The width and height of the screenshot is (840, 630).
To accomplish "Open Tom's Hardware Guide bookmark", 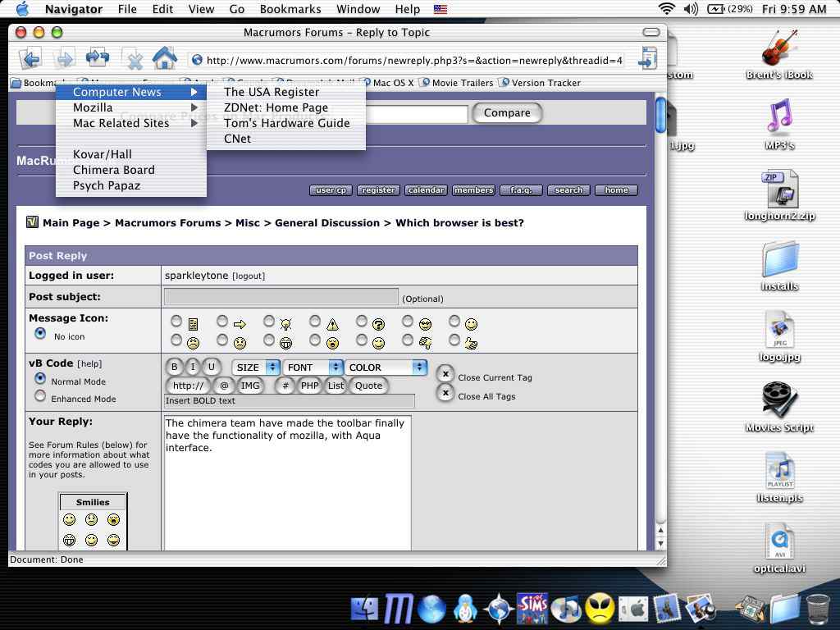I will click(x=286, y=123).
